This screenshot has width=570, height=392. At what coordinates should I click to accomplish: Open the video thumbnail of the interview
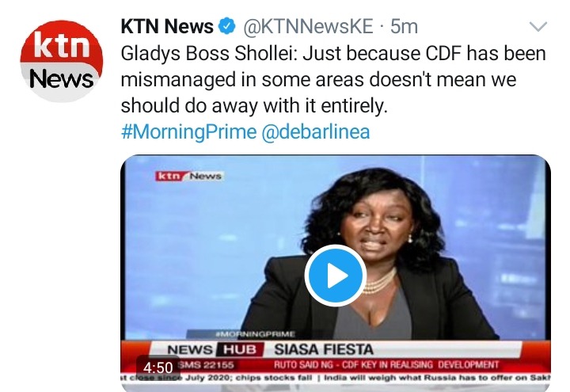tap(335, 272)
